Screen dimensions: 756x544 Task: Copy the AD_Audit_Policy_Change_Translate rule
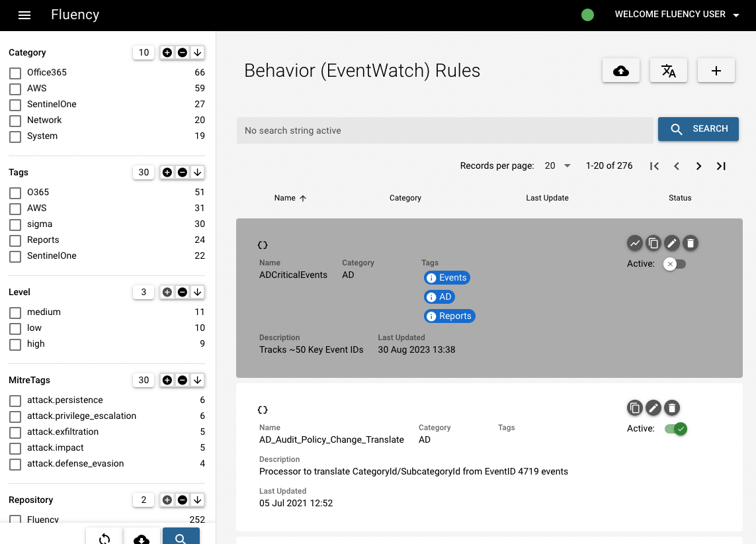point(635,408)
